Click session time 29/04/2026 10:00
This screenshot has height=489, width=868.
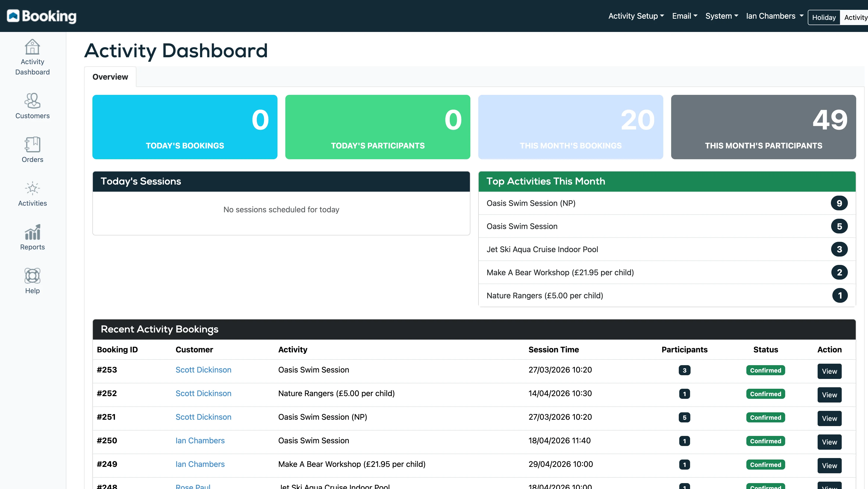click(x=561, y=464)
